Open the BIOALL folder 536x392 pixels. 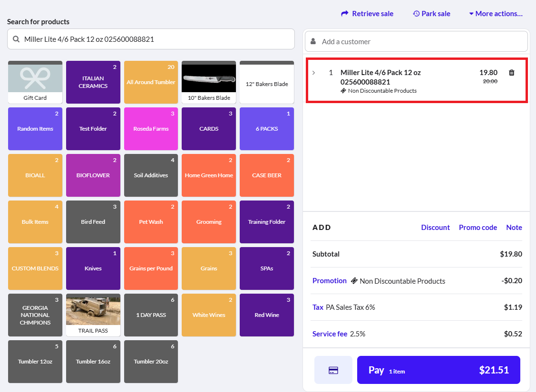[x=35, y=175]
